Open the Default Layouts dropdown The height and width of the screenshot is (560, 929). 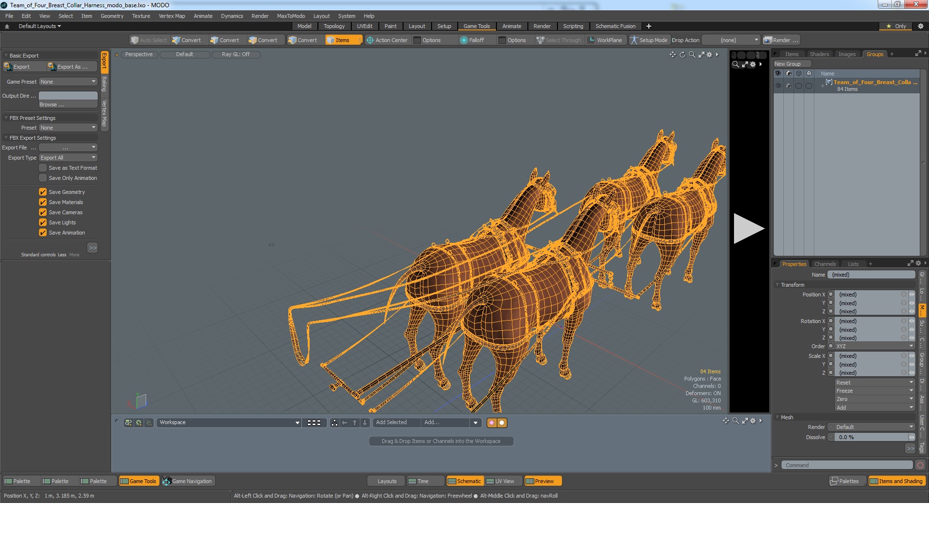tap(40, 26)
